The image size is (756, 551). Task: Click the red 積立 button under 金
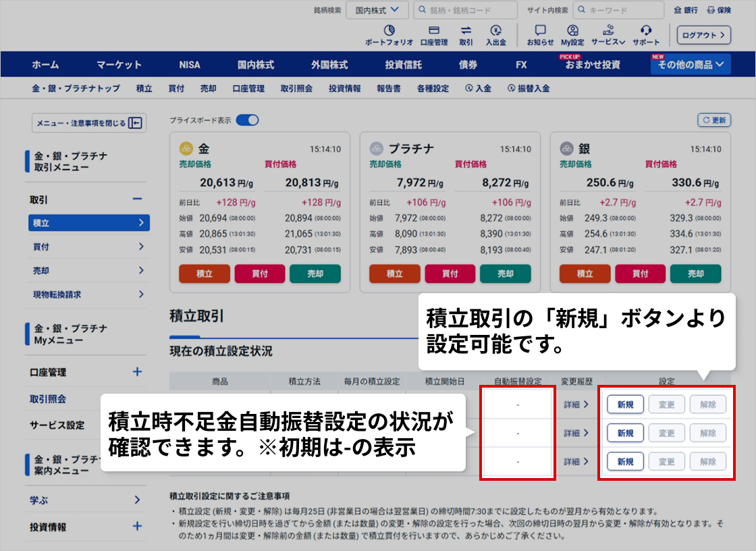(x=205, y=274)
